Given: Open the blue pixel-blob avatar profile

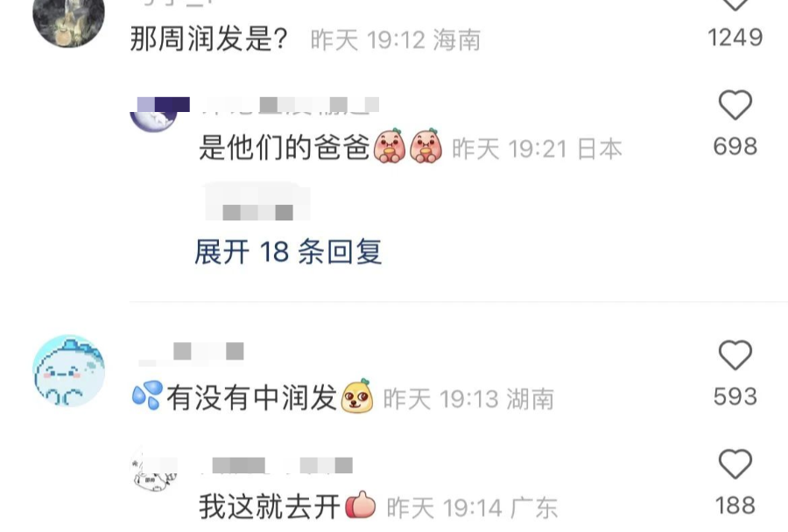Looking at the screenshot, I should [69, 371].
